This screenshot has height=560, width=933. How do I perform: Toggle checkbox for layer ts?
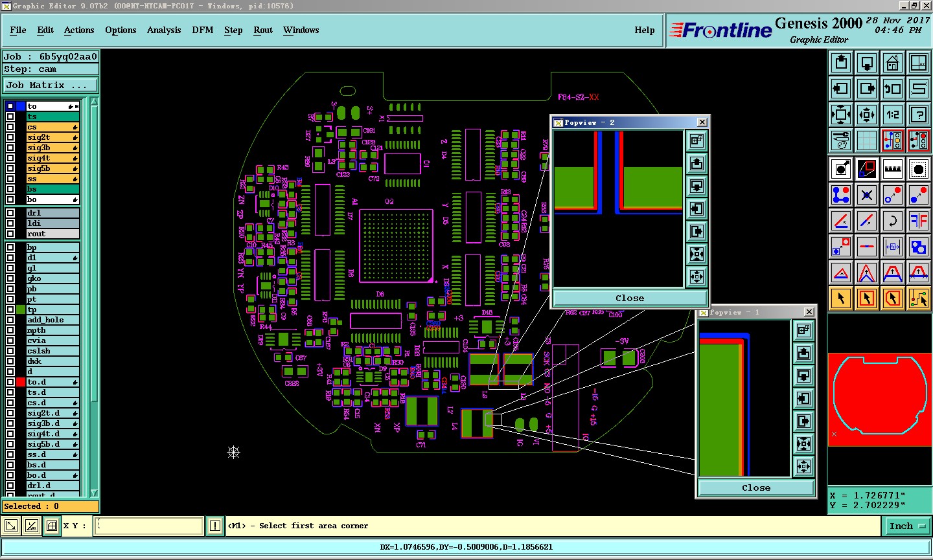click(x=10, y=117)
